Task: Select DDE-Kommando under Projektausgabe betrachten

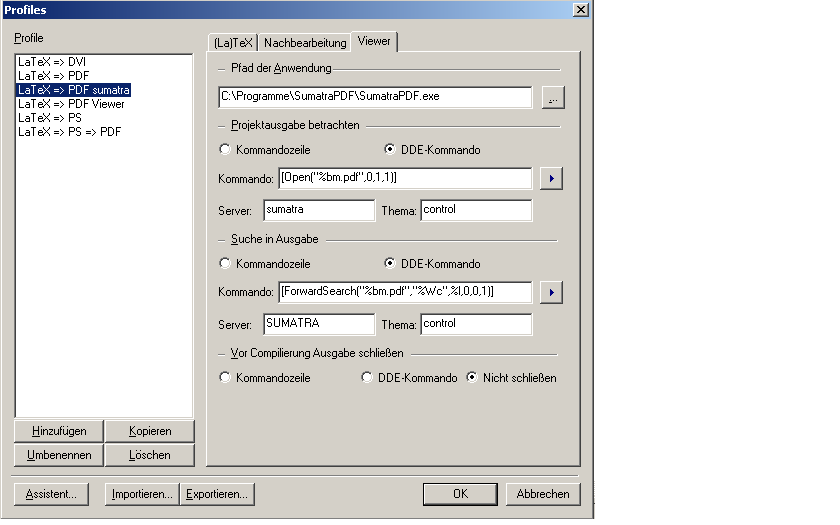Action: (391, 150)
